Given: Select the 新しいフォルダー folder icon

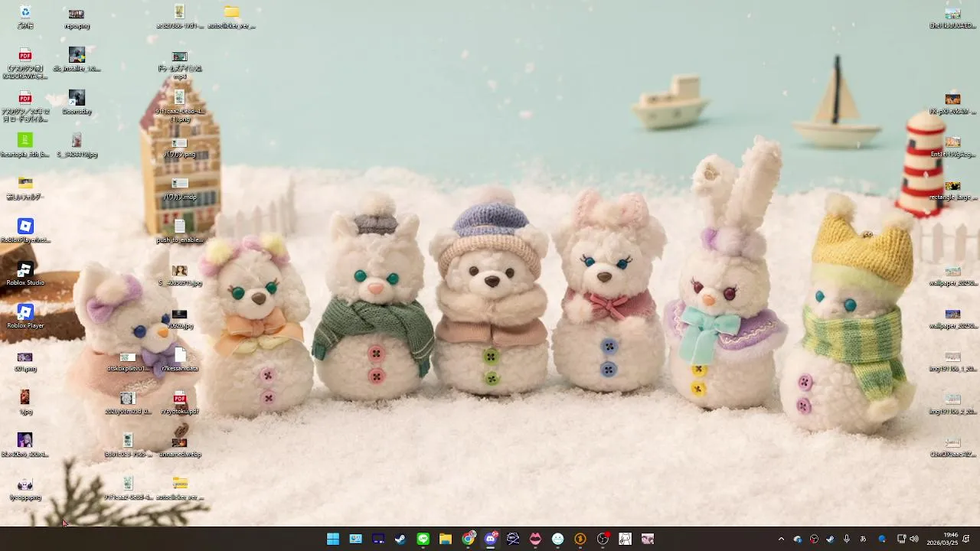Looking at the screenshot, I should coord(25,188).
